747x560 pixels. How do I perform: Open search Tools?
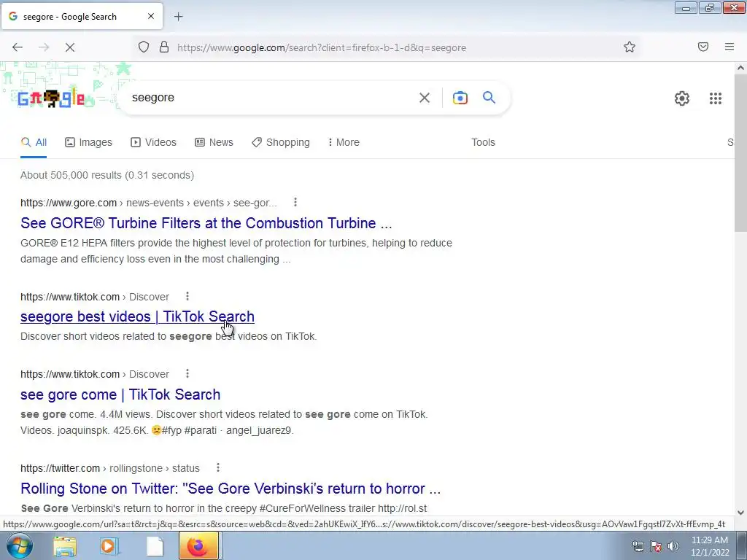(483, 142)
